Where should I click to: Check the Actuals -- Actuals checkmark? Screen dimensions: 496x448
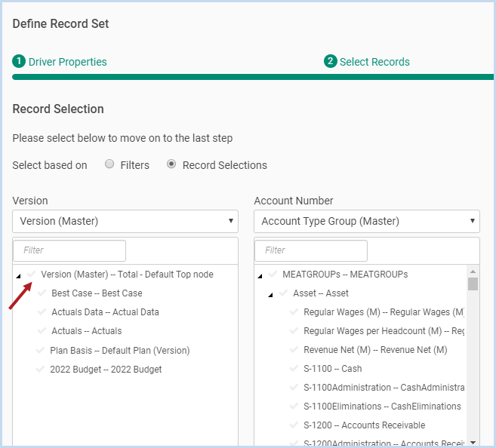point(42,331)
